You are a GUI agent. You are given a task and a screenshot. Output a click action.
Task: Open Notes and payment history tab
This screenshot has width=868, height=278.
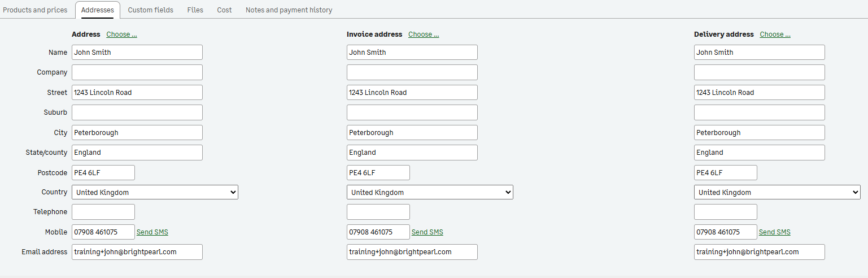[x=289, y=10]
